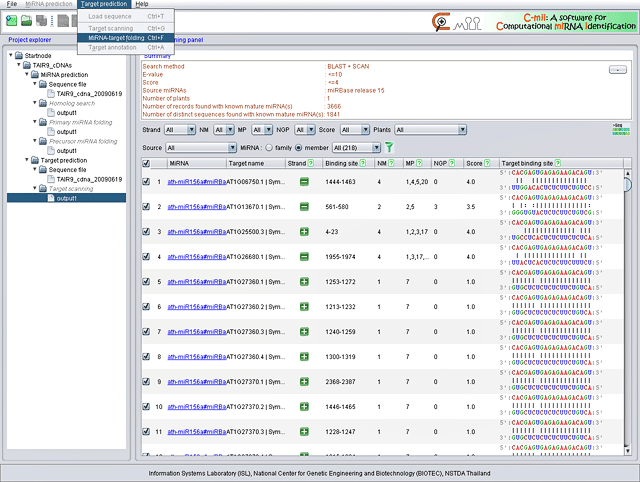
Task: Click the open project folder toolbar icon
Action: click(x=27, y=20)
